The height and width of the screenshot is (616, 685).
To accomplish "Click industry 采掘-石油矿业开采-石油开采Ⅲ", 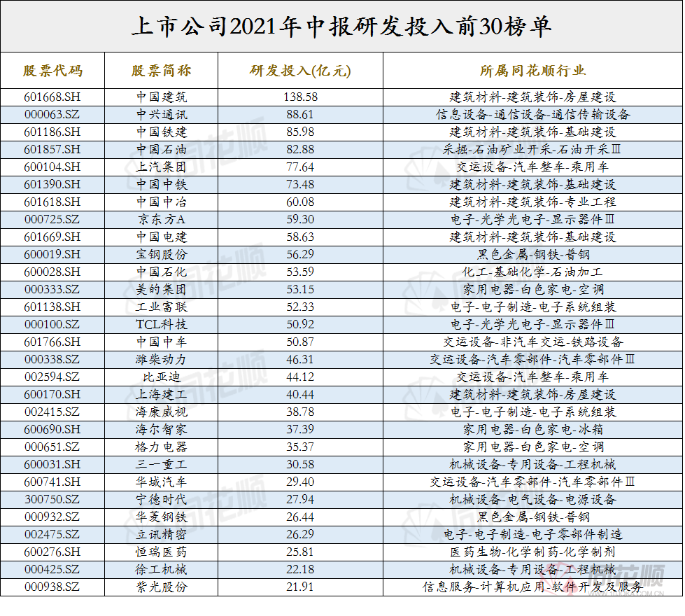I will coord(532,150).
